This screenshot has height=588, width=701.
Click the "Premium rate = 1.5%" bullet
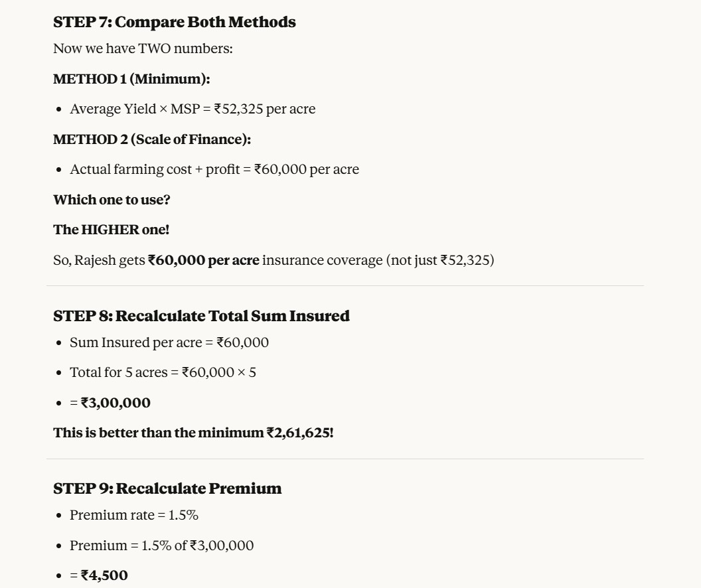pos(134,515)
